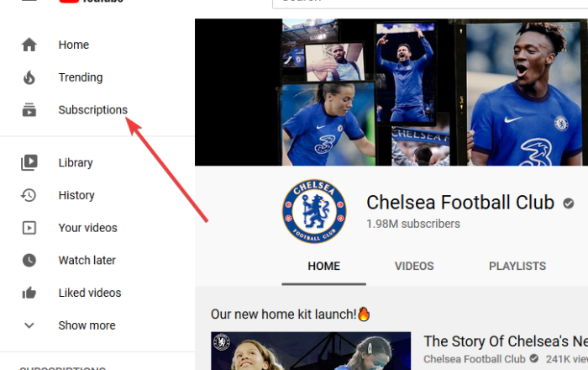The width and height of the screenshot is (588, 370).
Task: Click the Chelsea channel banner image
Action: tap(391, 92)
